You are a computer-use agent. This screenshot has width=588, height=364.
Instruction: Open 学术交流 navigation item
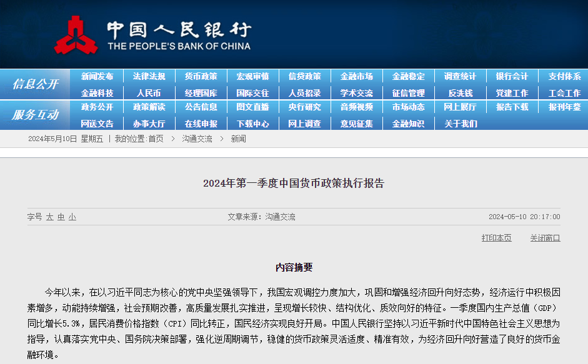357,93
